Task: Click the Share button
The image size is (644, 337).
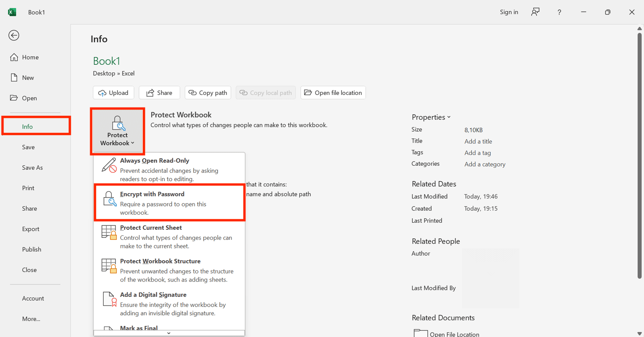Action: [x=159, y=93]
